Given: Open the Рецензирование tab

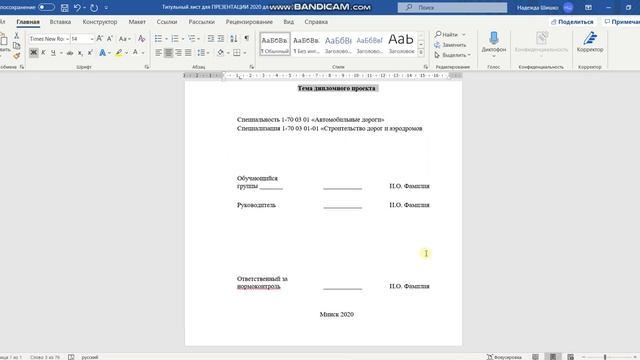Looking at the screenshot, I should pyautogui.click(x=249, y=22).
